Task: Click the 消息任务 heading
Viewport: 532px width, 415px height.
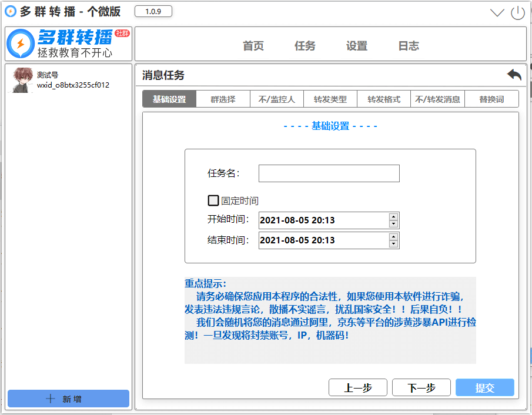Action: (163, 75)
